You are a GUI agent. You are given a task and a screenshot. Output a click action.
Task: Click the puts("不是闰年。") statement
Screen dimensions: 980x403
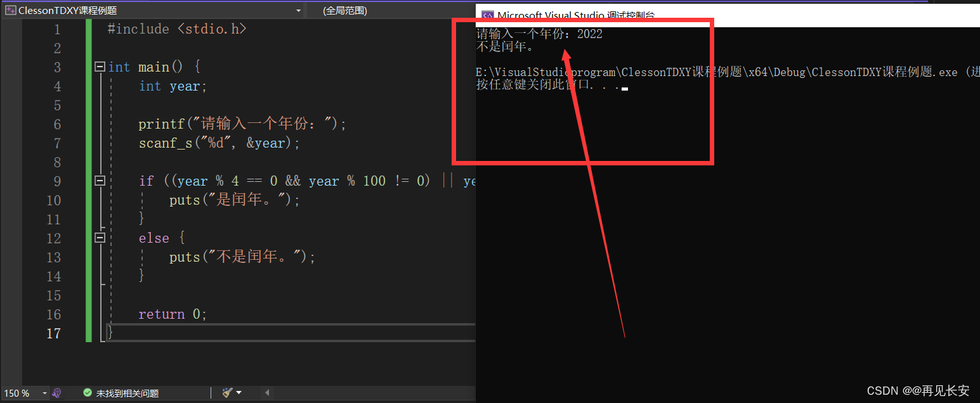click(x=242, y=257)
